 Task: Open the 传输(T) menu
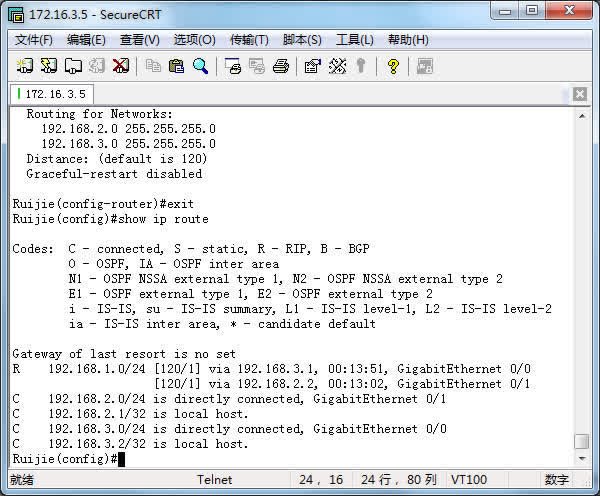(x=249, y=40)
